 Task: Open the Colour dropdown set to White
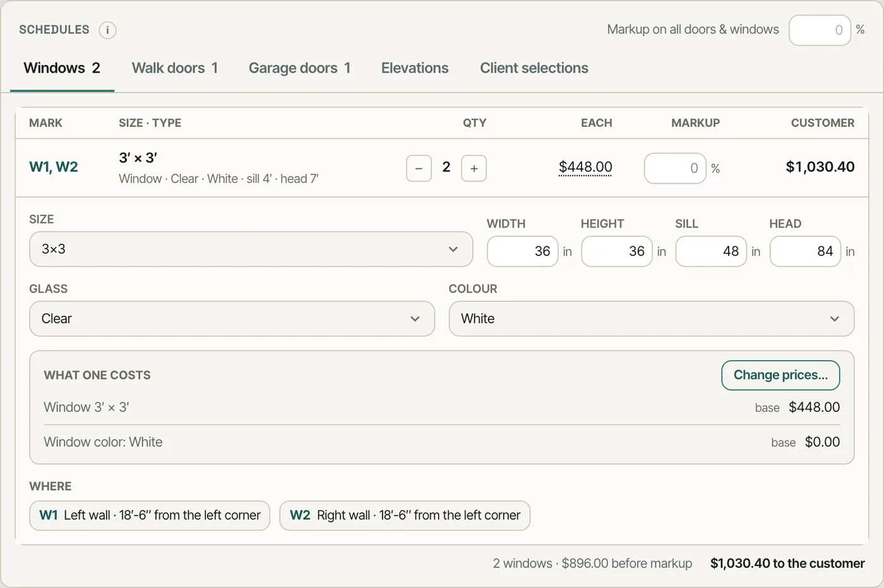[652, 318]
